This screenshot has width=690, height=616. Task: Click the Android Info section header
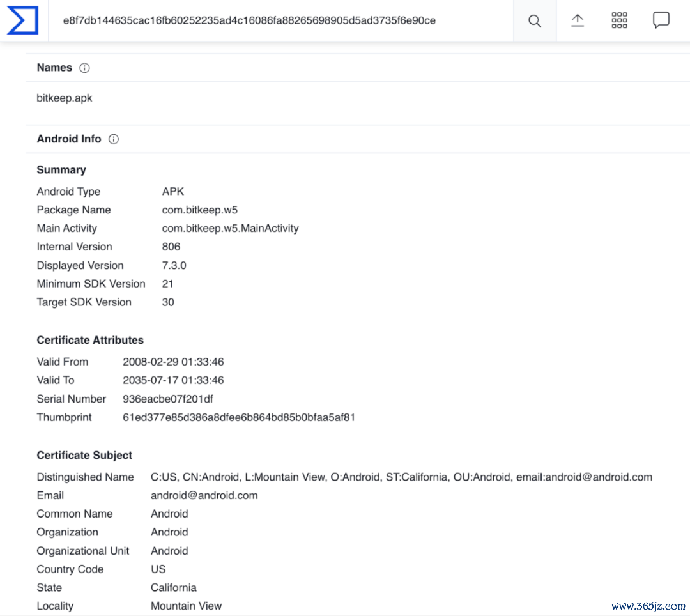(69, 139)
